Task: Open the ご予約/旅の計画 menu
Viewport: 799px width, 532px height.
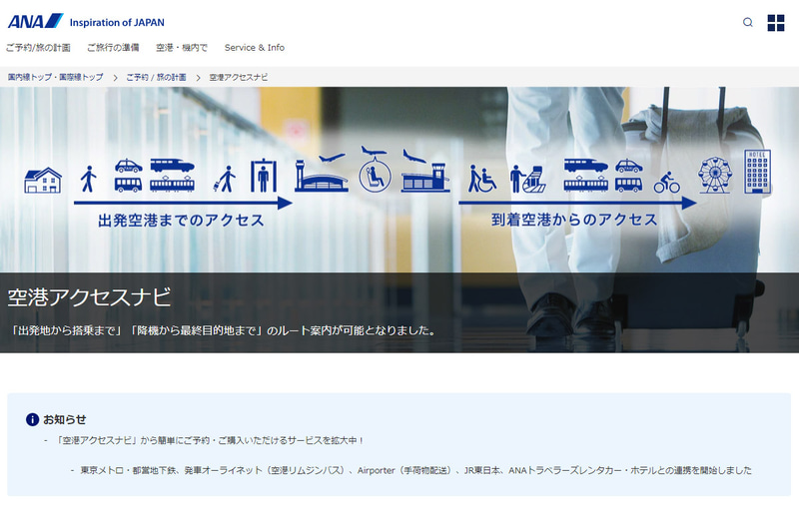Action: [38, 47]
